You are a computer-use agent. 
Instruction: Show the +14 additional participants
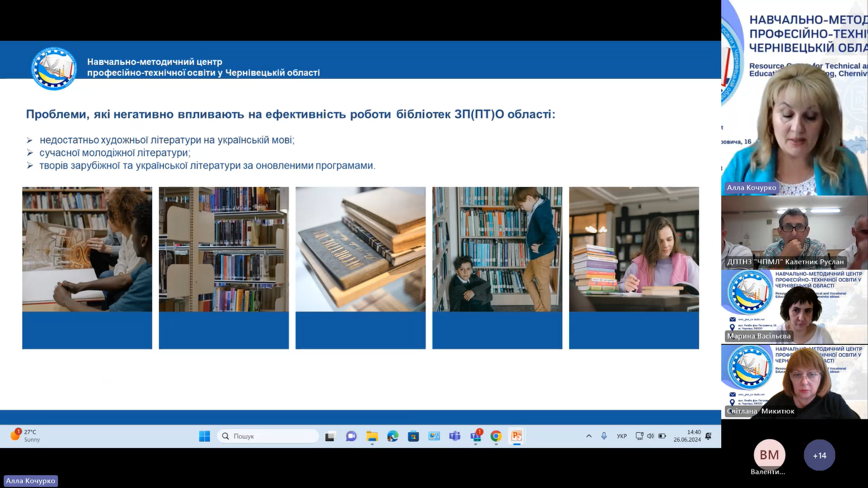[x=819, y=456]
